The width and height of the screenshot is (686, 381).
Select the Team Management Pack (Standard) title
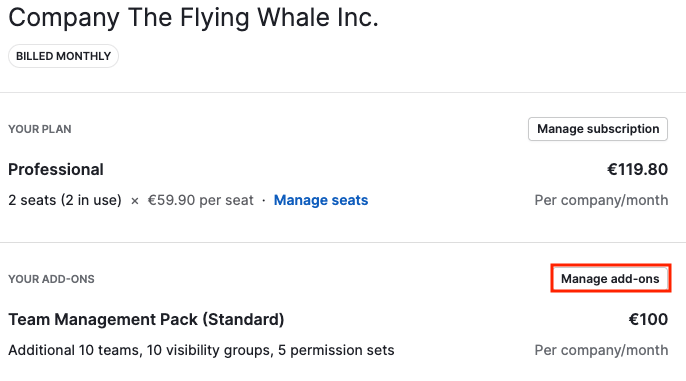click(146, 319)
